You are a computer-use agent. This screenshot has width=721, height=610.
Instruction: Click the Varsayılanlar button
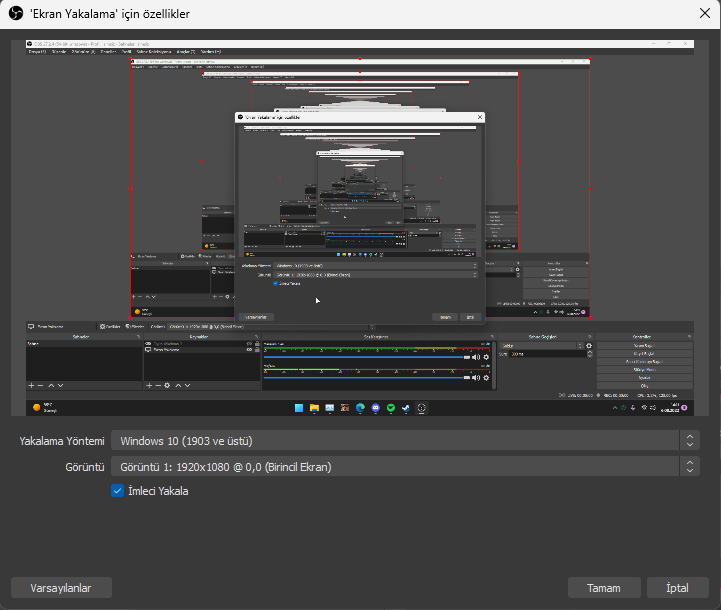(61, 588)
